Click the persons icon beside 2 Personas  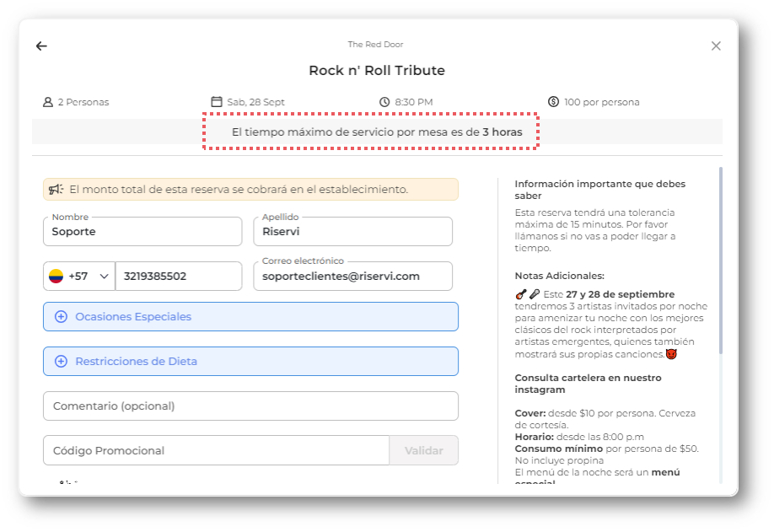[48, 102]
